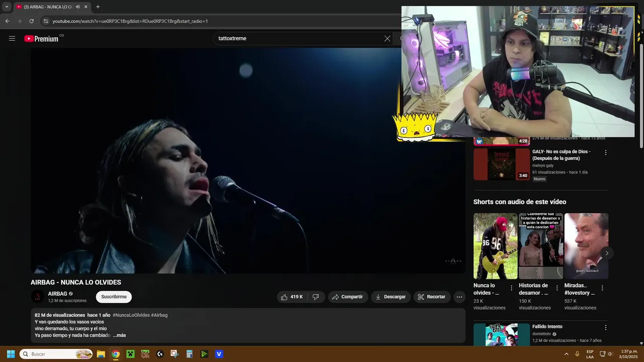This screenshot has width=644, height=362.
Task: Open the Minecraft grass block taskbar icon
Action: coord(145,354)
